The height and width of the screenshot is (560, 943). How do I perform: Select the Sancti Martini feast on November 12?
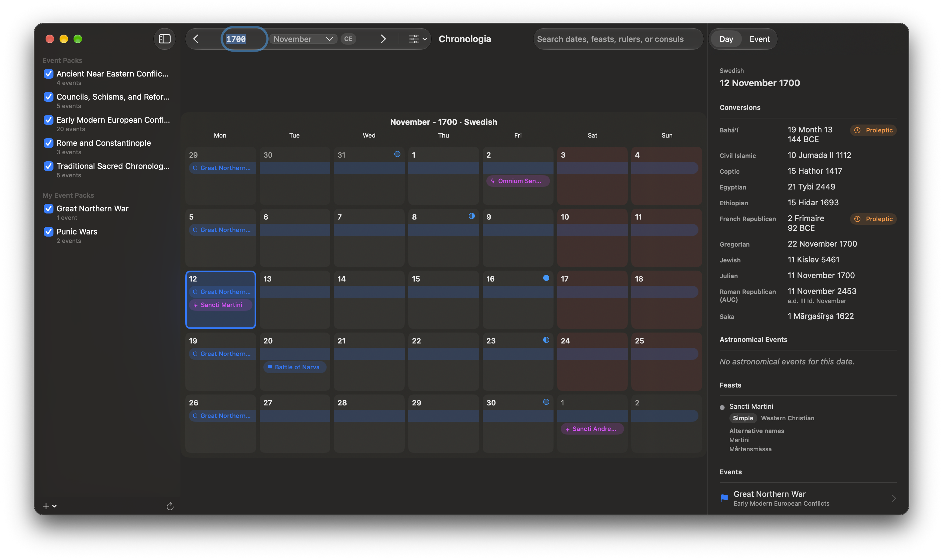pos(221,305)
